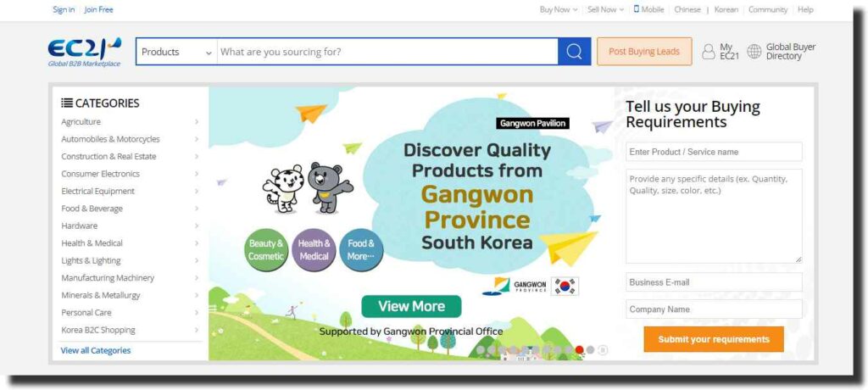Select the red active carousel dot
The width and height of the screenshot is (868, 390).
pos(580,349)
